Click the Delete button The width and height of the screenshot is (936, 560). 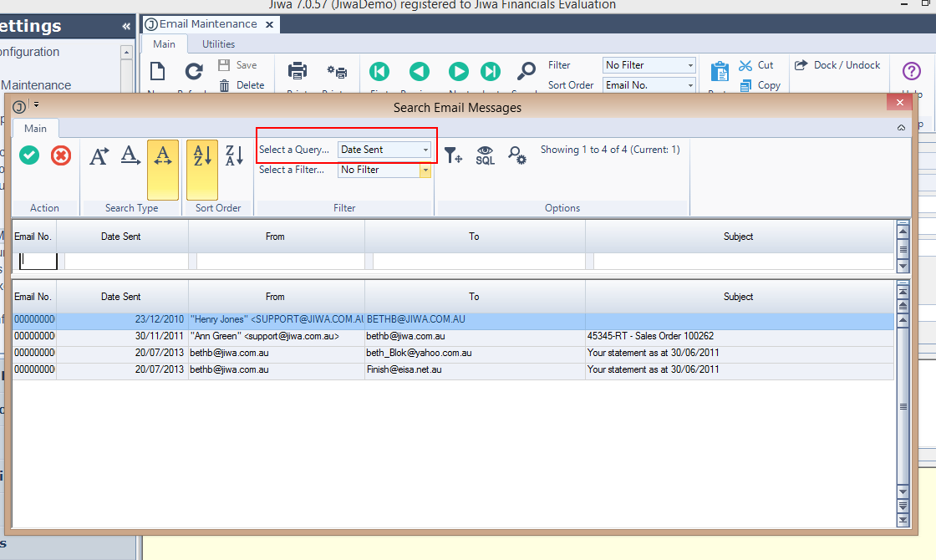coord(242,85)
